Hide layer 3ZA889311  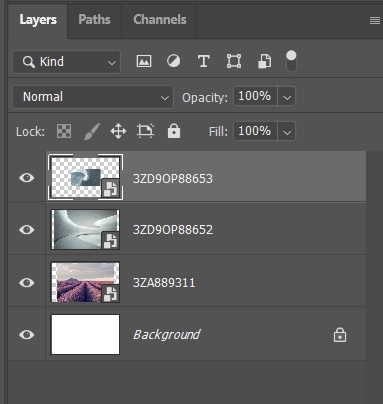click(x=27, y=283)
